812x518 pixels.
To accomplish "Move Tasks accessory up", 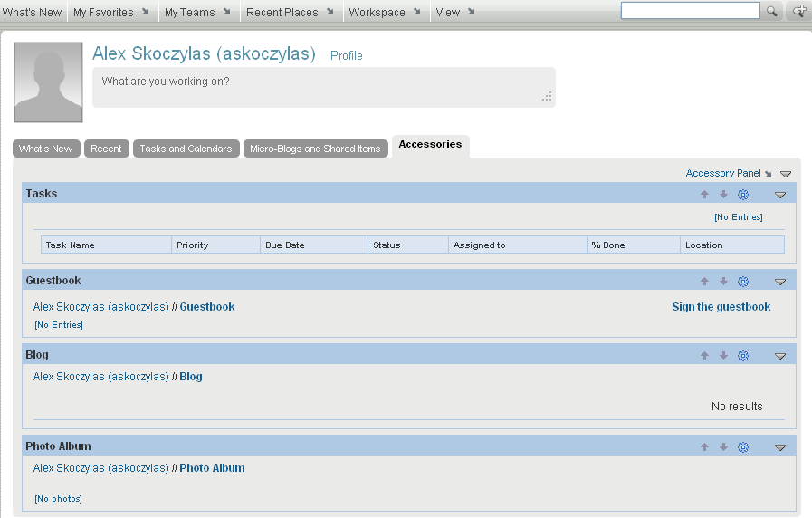I will (x=704, y=194).
